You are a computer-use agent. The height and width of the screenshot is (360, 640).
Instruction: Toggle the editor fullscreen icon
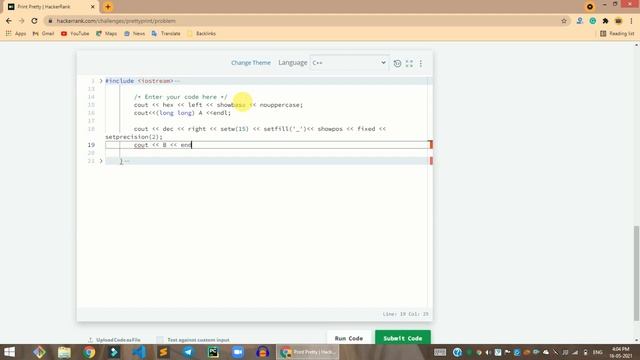(409, 63)
